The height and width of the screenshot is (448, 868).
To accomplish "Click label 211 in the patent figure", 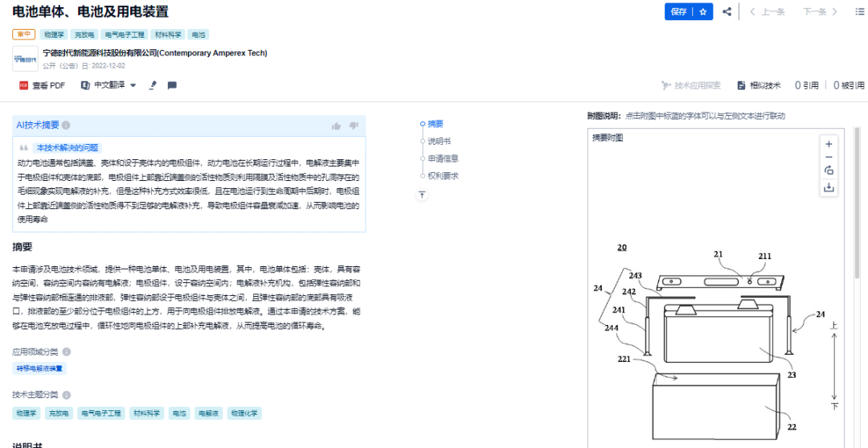I will click(x=764, y=256).
